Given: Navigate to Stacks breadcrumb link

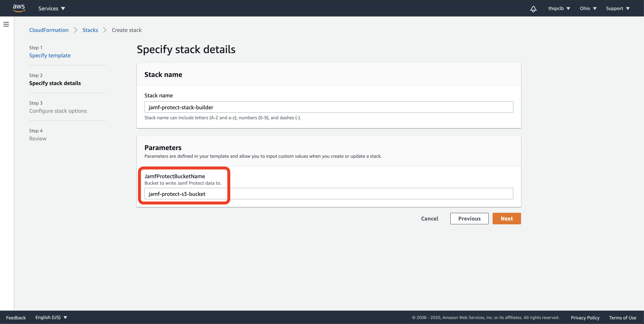Looking at the screenshot, I should click(90, 30).
